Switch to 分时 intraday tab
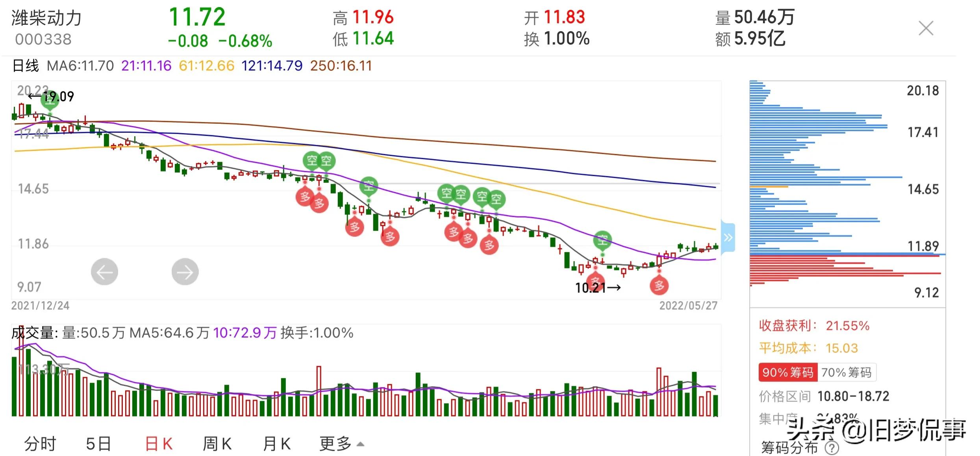This screenshot has width=980, height=456. tap(40, 444)
